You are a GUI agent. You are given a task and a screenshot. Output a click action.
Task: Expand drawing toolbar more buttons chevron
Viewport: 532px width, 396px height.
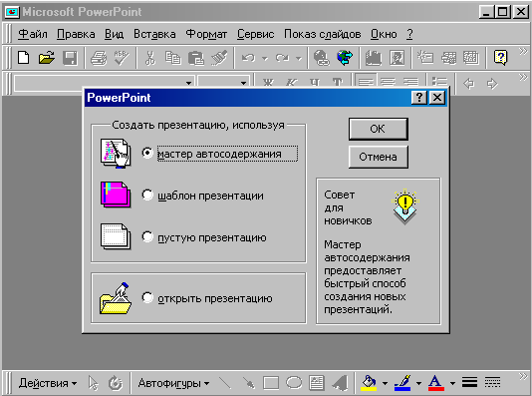point(523,376)
